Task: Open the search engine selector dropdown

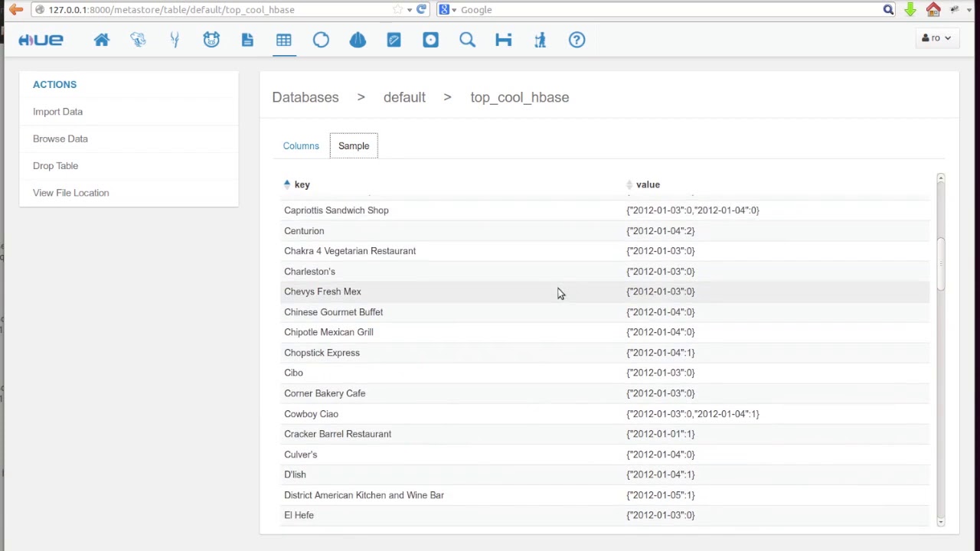Action: click(x=448, y=10)
